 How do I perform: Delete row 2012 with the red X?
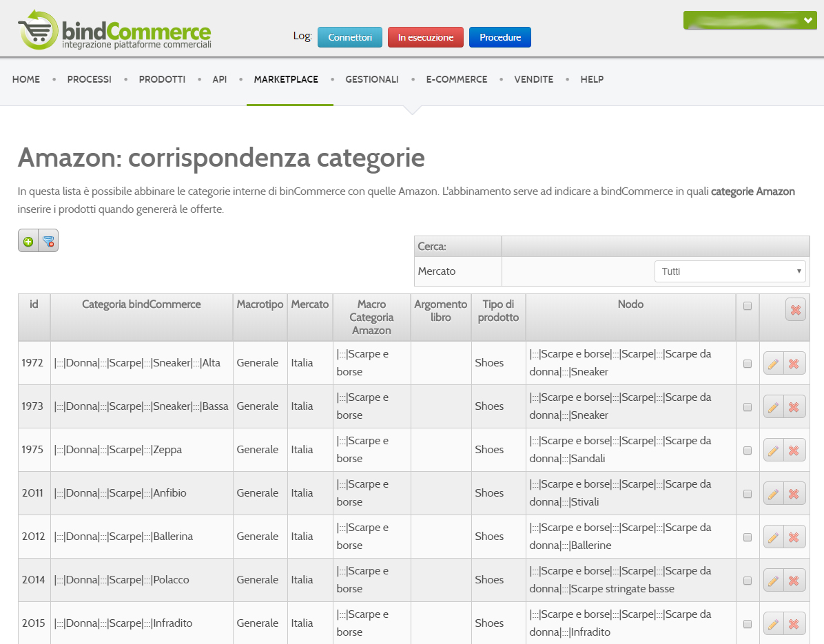click(794, 537)
